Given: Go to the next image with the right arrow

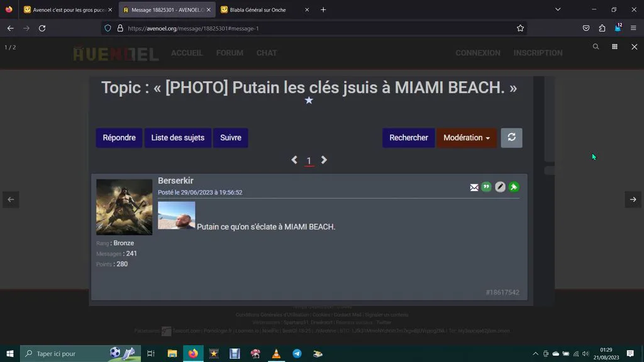Looking at the screenshot, I should [633, 199].
